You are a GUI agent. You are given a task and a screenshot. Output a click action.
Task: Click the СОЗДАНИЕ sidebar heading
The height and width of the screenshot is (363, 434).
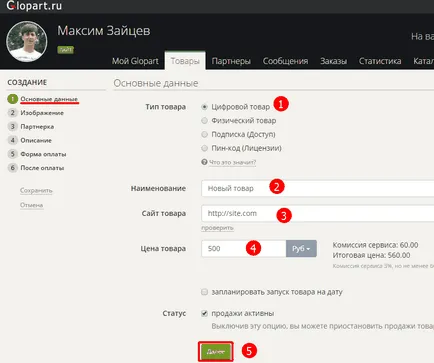tap(27, 82)
